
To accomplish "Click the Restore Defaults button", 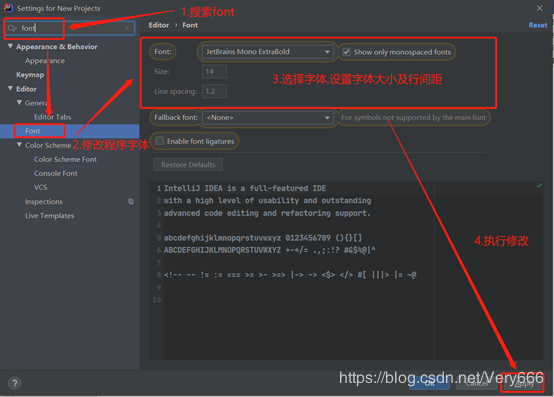I will [188, 165].
